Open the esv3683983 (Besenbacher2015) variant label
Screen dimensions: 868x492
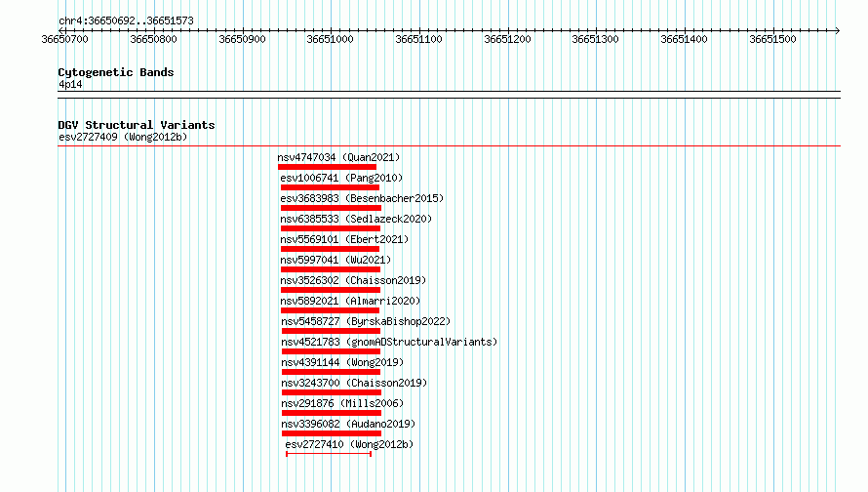pos(362,198)
